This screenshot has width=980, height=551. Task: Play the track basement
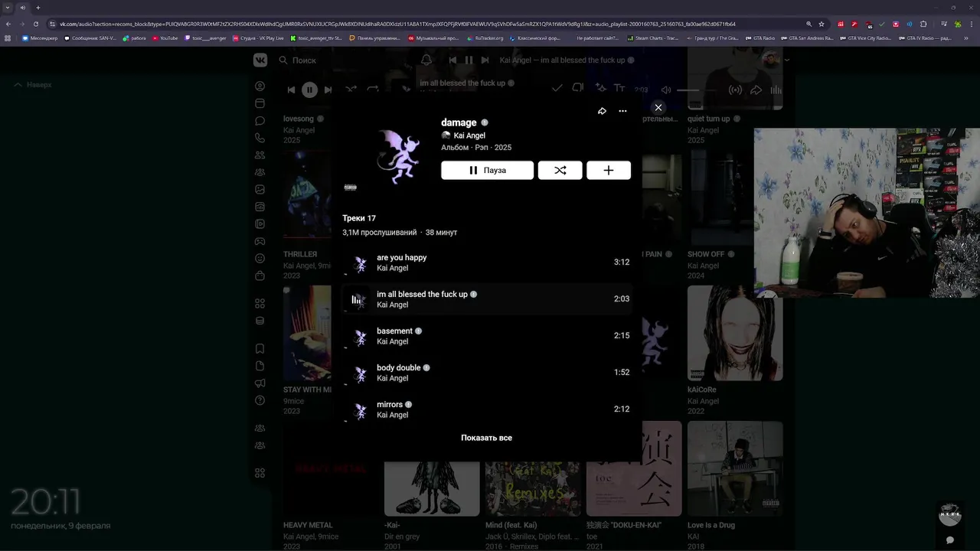(486, 336)
